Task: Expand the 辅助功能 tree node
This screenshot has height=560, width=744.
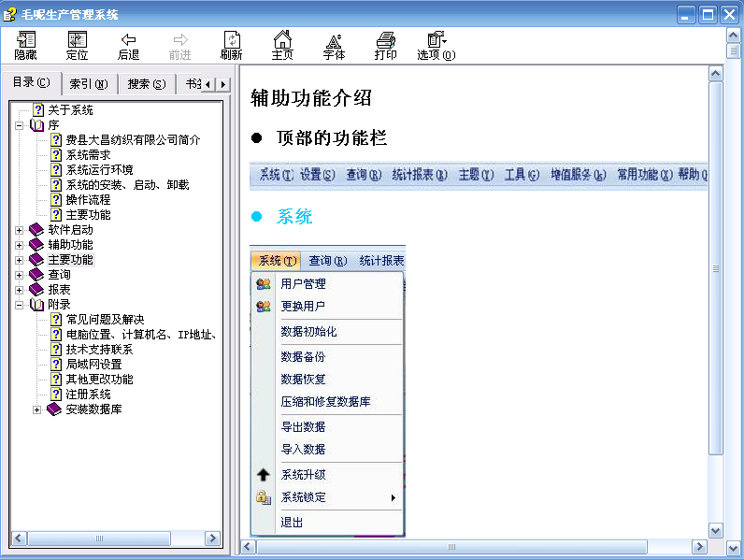Action: [x=19, y=245]
